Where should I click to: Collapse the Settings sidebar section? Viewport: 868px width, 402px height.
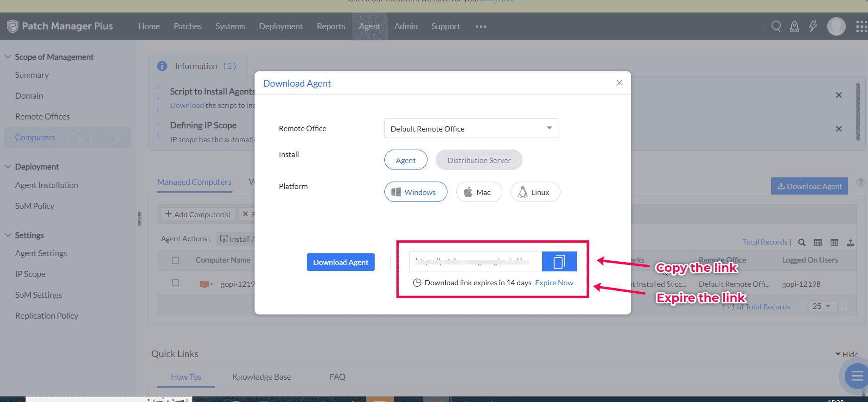click(x=8, y=235)
